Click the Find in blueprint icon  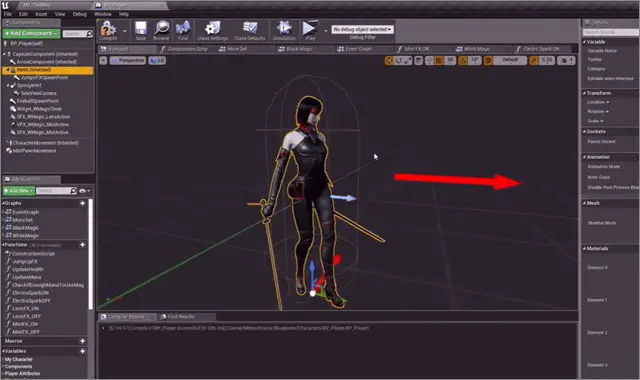(x=183, y=30)
